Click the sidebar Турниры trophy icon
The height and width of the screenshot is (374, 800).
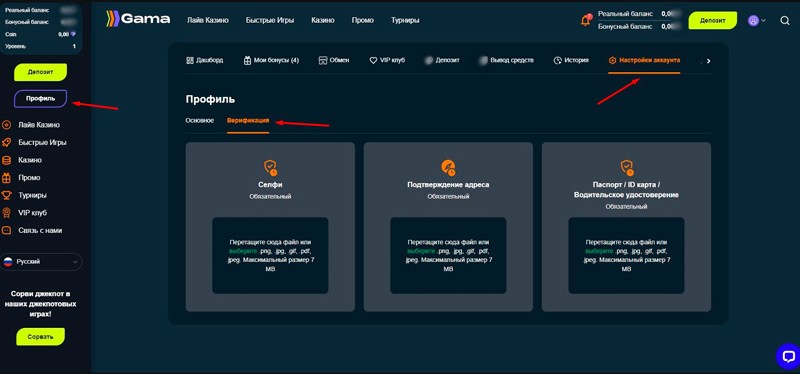(x=7, y=195)
